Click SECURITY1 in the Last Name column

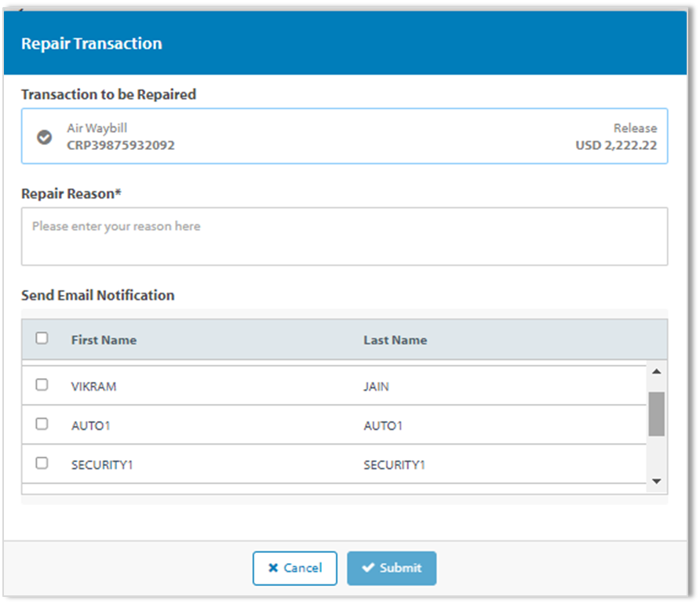click(394, 464)
